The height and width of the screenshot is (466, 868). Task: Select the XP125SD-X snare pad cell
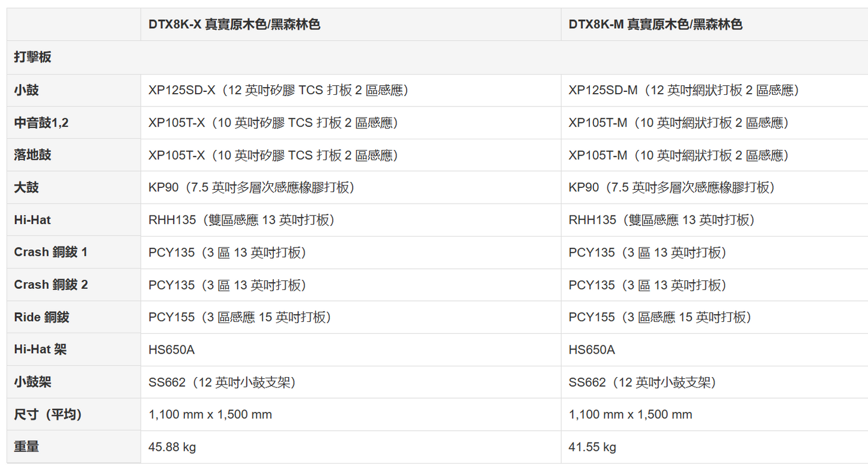(x=279, y=90)
